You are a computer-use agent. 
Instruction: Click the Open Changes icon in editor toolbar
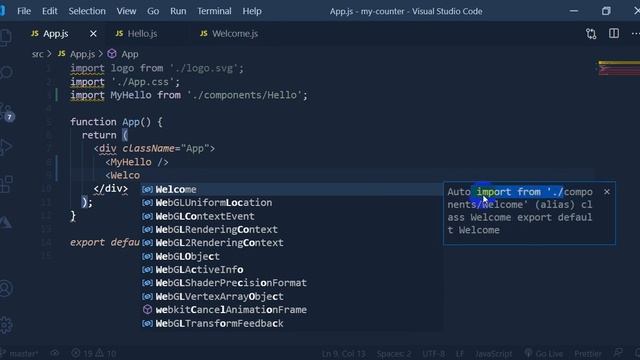click(591, 33)
